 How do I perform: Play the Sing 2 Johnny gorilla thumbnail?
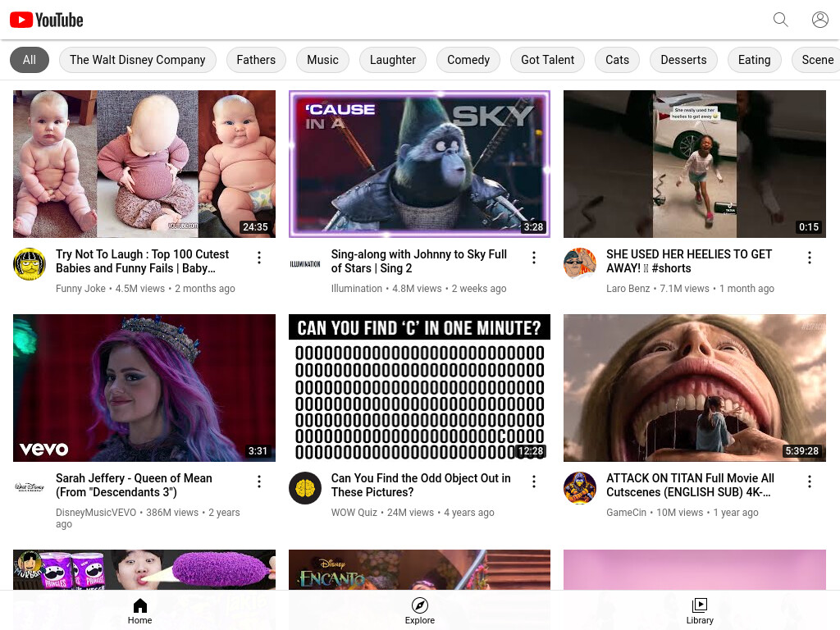coord(419,164)
